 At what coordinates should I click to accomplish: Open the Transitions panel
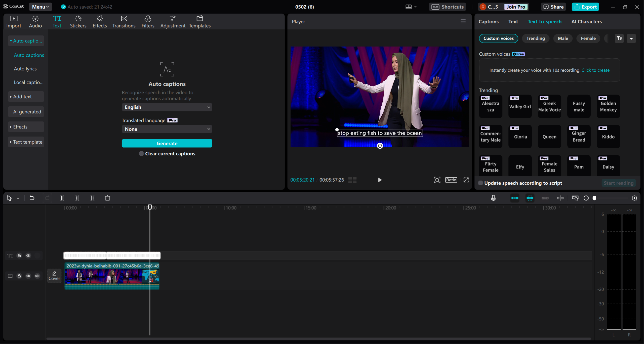[124, 22]
